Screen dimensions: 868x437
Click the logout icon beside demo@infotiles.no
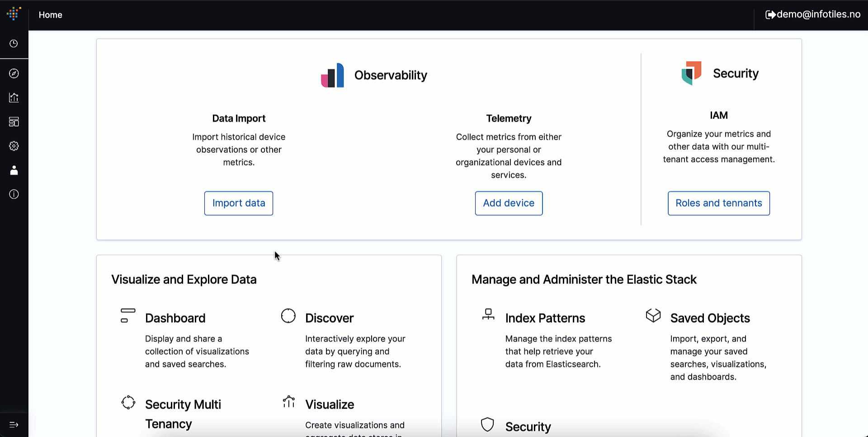point(770,14)
